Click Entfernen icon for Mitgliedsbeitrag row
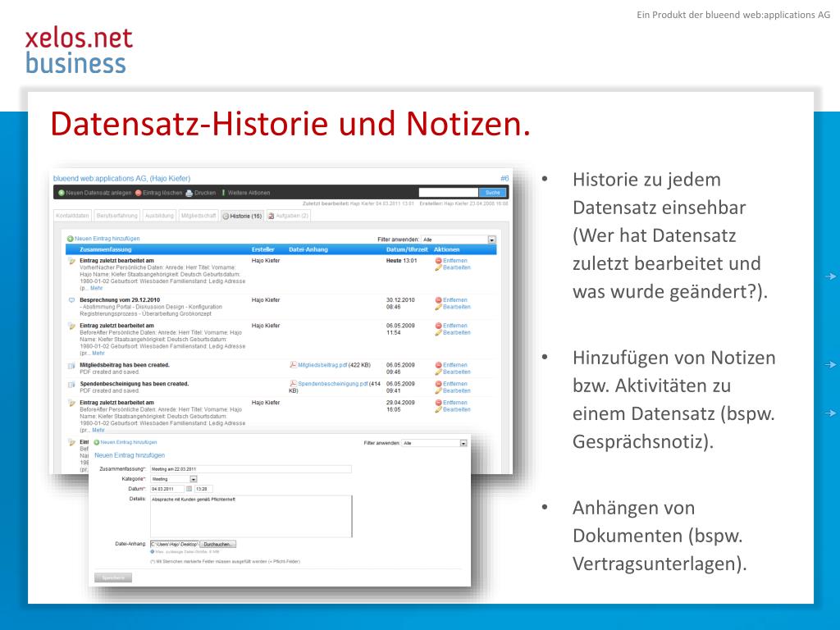The width and height of the screenshot is (840, 630). point(438,365)
